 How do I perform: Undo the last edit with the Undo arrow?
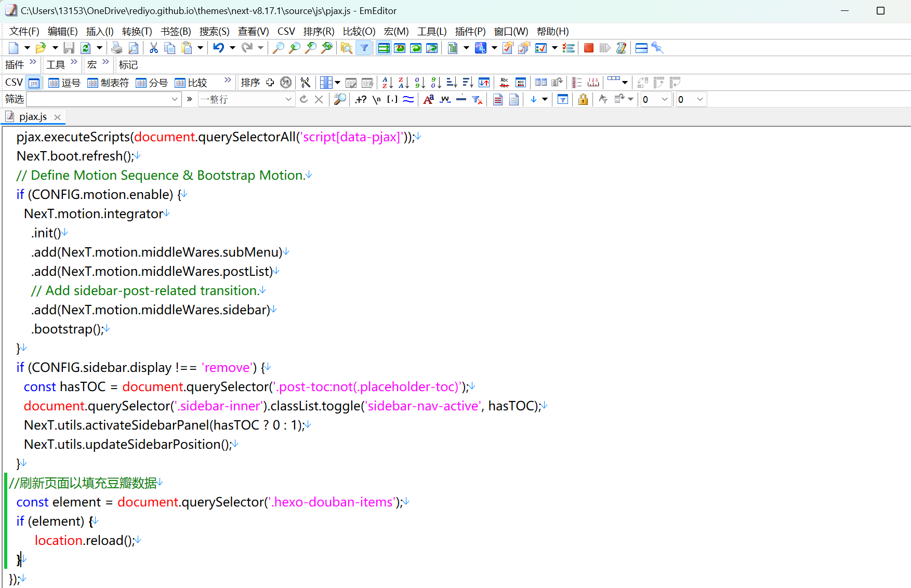pyautogui.click(x=219, y=48)
